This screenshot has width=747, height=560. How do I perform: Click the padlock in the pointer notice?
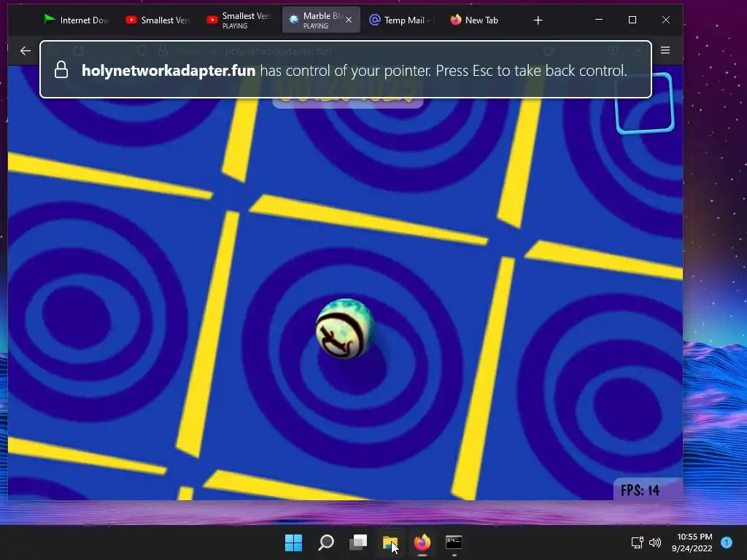61,69
